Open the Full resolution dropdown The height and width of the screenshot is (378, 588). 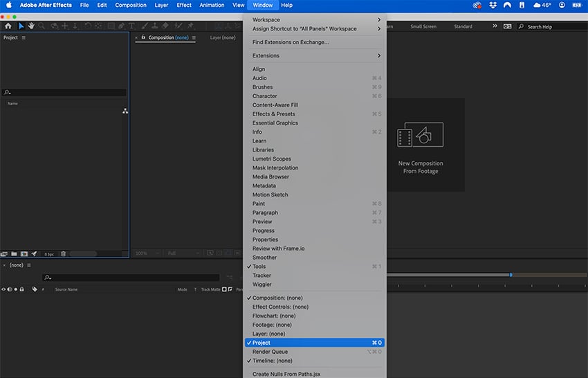click(183, 253)
